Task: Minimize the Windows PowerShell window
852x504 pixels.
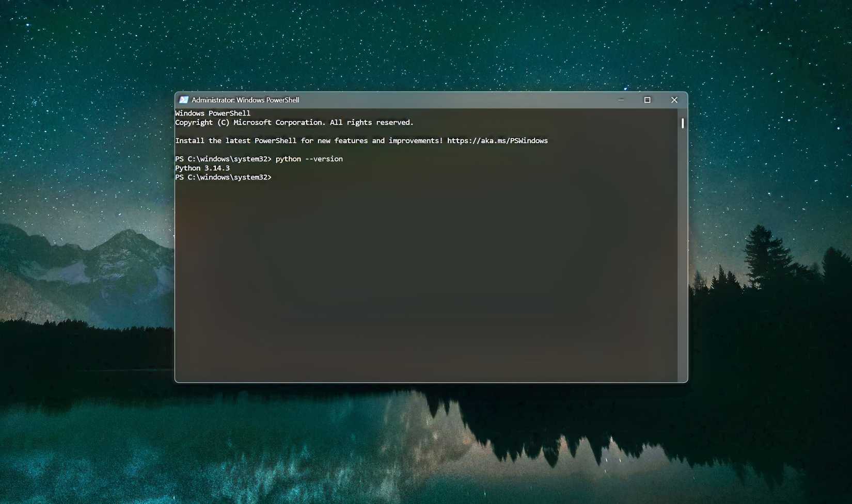Action: coord(621,100)
